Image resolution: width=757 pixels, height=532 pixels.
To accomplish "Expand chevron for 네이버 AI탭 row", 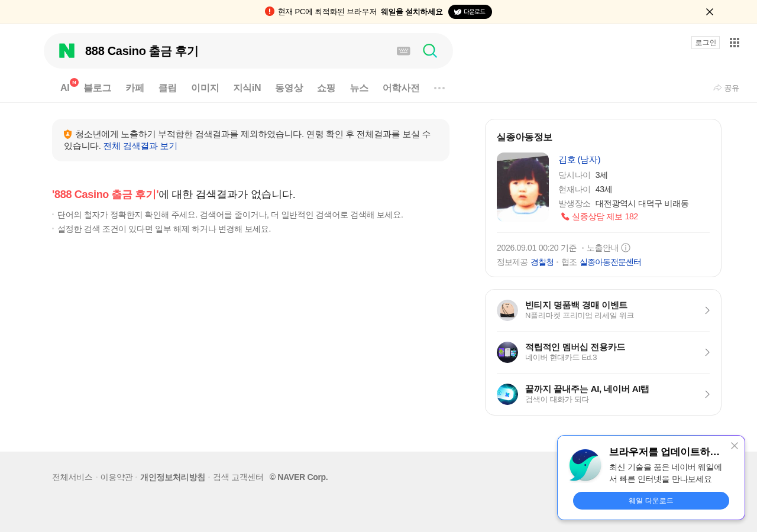I will 707,394.
